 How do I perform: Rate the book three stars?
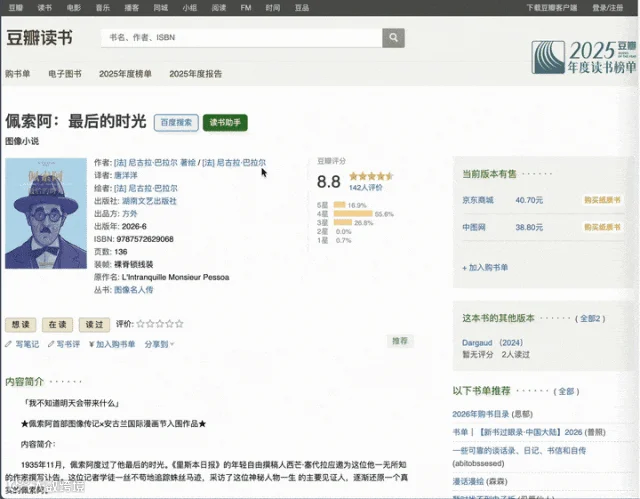[x=160, y=324]
